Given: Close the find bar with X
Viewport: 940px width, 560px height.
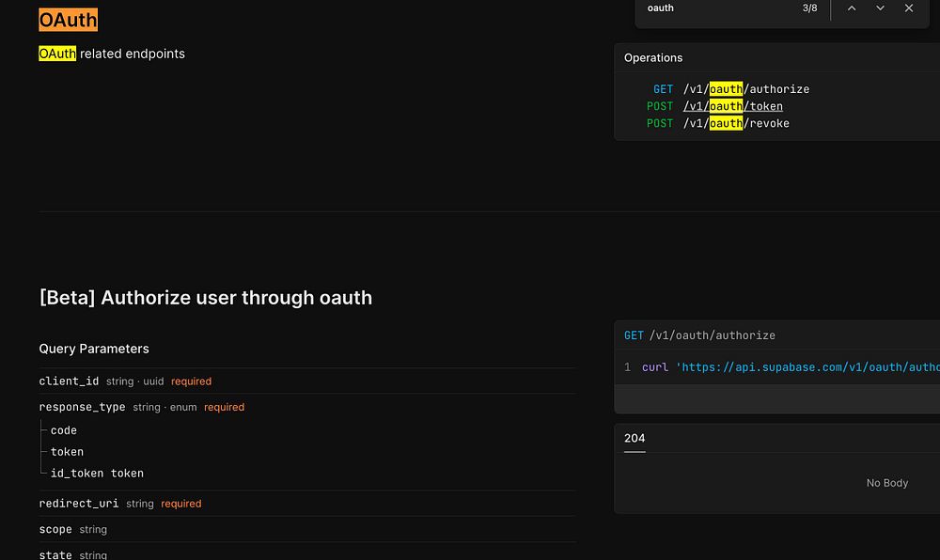Looking at the screenshot, I should click(x=909, y=8).
